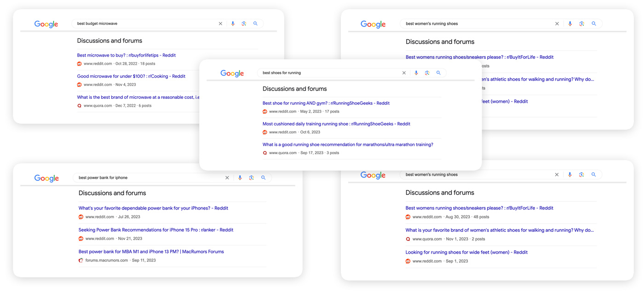644x298 pixels.
Task: Open 'Good microwave for under $100?' Reddit result
Action: (x=131, y=76)
